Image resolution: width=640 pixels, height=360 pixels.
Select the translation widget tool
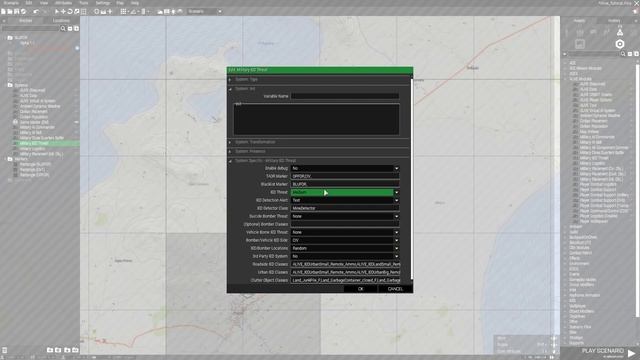click(63, 11)
